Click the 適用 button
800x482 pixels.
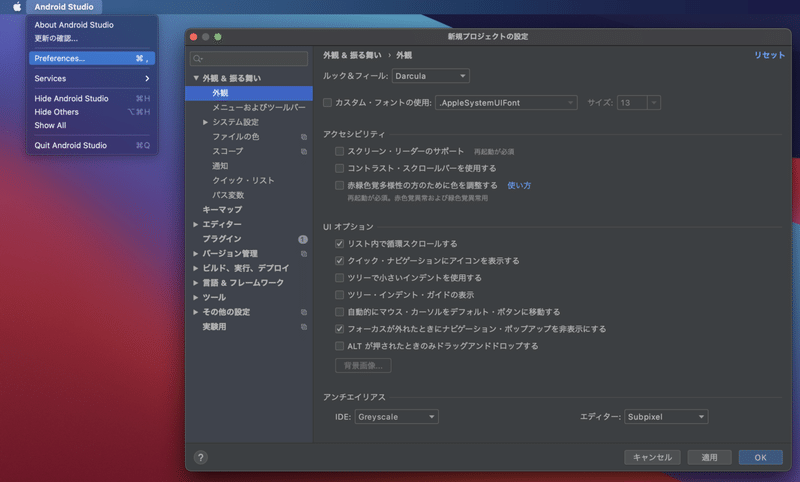coord(709,458)
